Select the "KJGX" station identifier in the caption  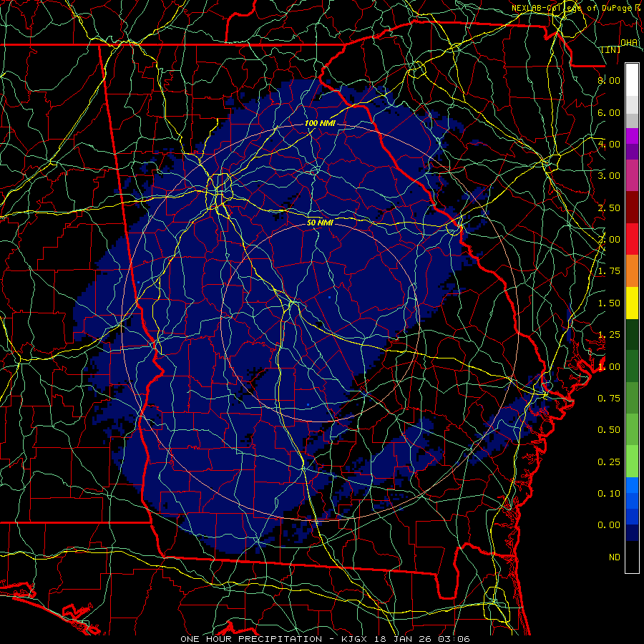353,639
